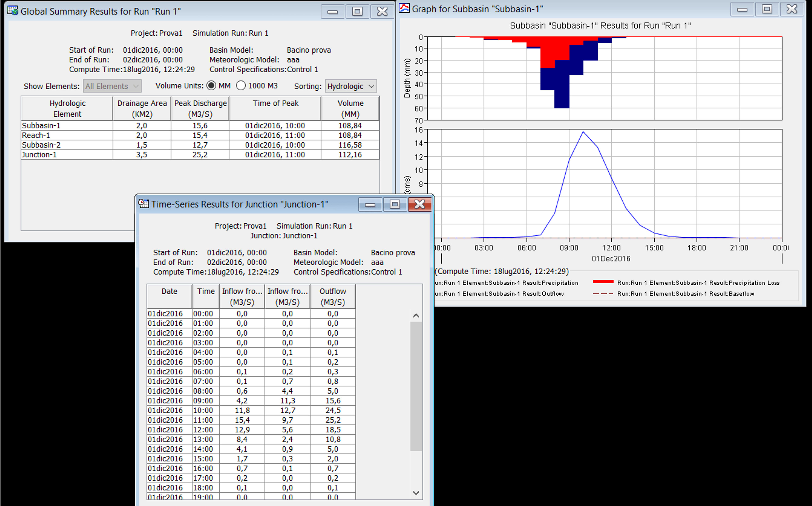Click the Subbasin-1 Result:Baseflow legend label

[x=686, y=293]
